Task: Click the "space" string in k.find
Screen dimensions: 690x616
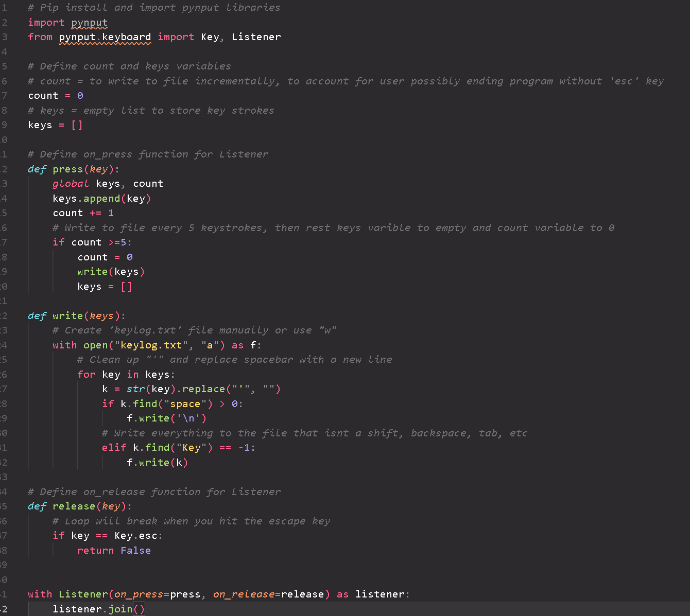Action: [185, 404]
